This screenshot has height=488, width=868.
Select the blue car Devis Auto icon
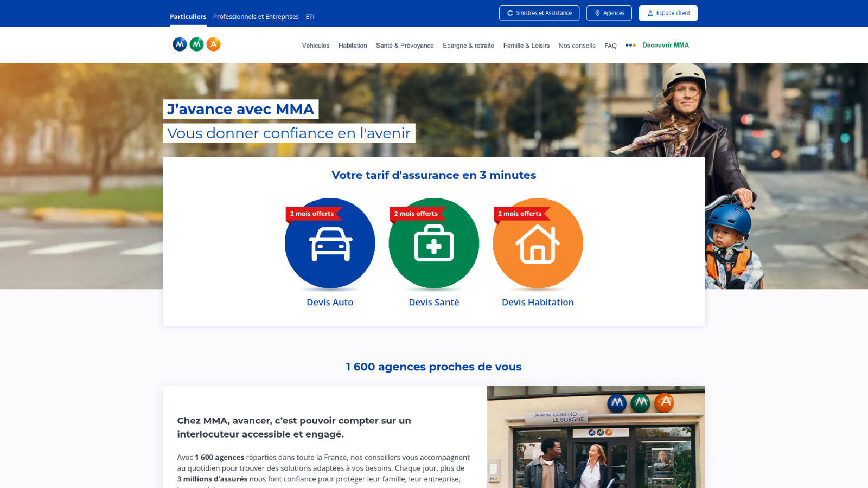coord(330,243)
